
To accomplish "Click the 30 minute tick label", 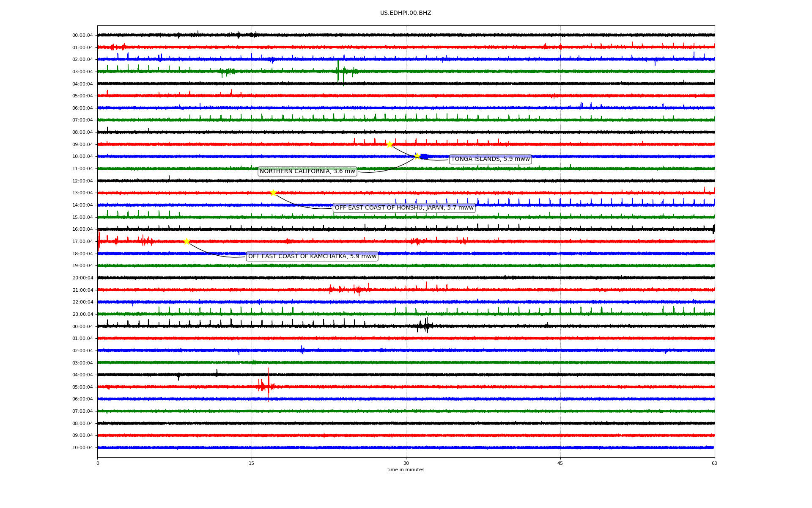I will point(406,463).
